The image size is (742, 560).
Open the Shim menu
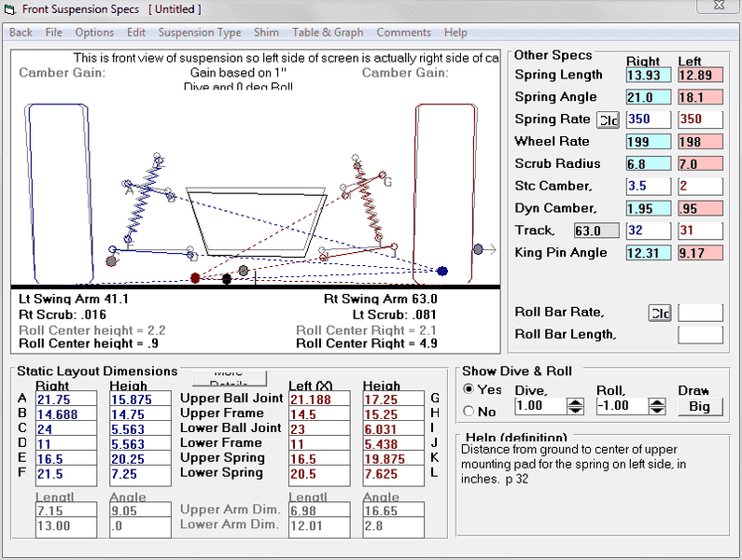point(266,33)
